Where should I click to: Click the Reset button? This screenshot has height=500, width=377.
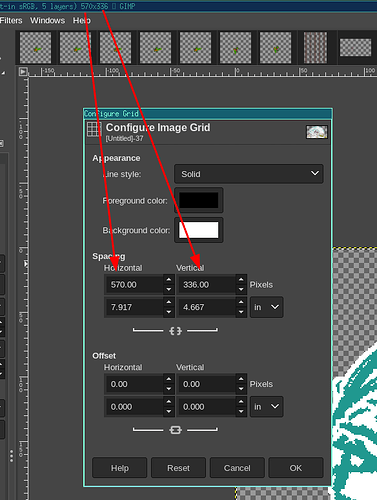178,468
